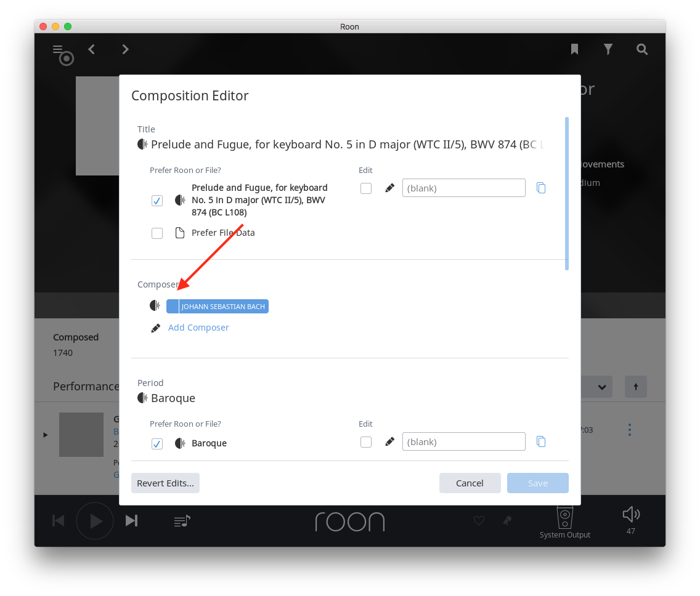
Task: Cancel the Composition Editor dialog
Action: click(x=470, y=483)
